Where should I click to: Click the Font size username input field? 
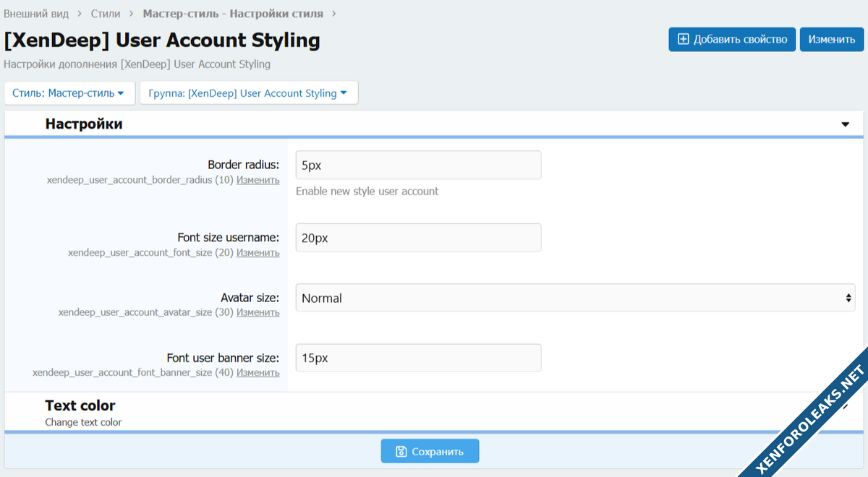pos(418,238)
